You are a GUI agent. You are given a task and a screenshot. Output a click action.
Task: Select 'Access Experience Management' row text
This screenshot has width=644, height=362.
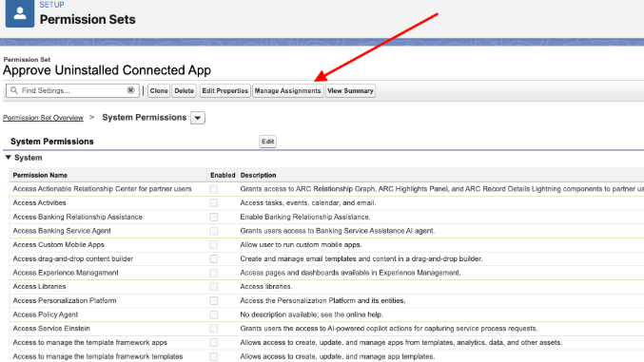pos(66,273)
